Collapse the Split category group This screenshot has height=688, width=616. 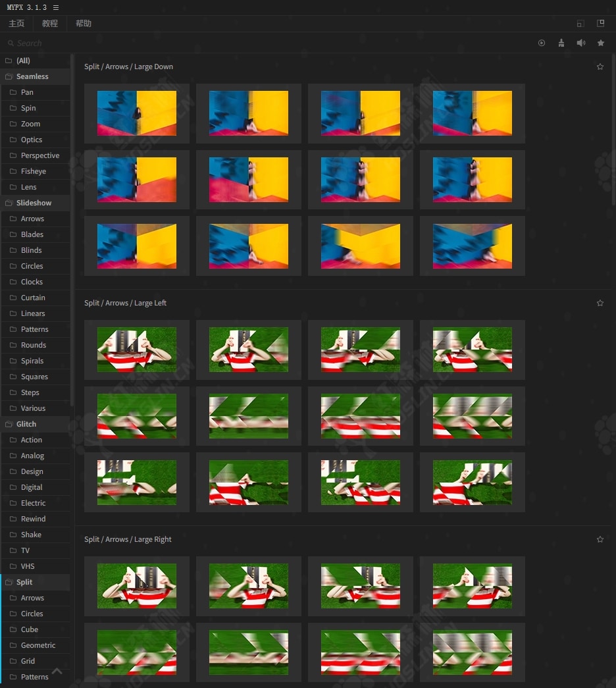coord(36,582)
